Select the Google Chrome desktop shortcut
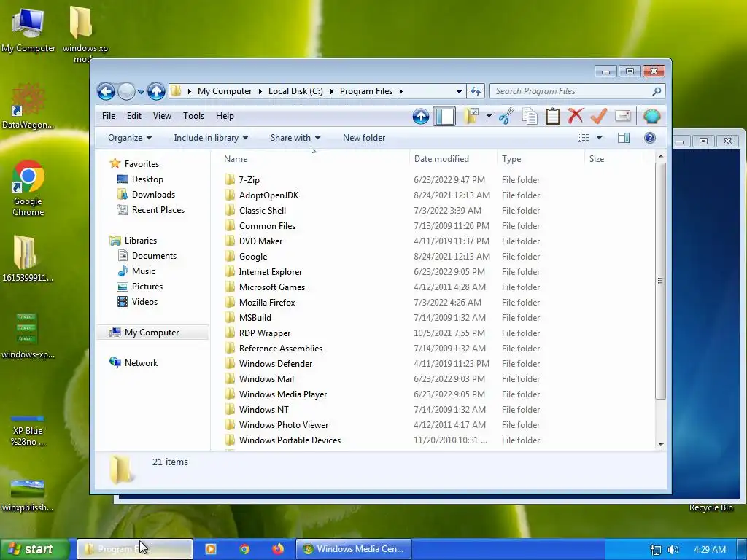 coord(28,187)
